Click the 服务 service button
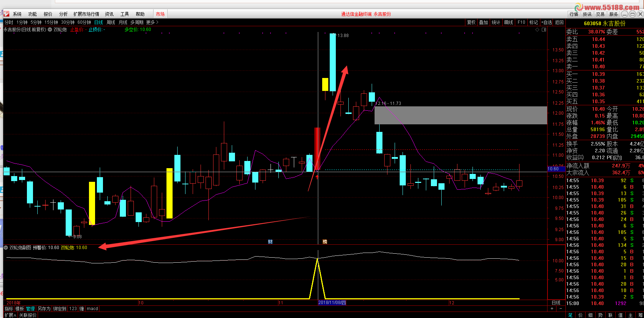Viewport: 644px width, 318px height. (x=614, y=14)
